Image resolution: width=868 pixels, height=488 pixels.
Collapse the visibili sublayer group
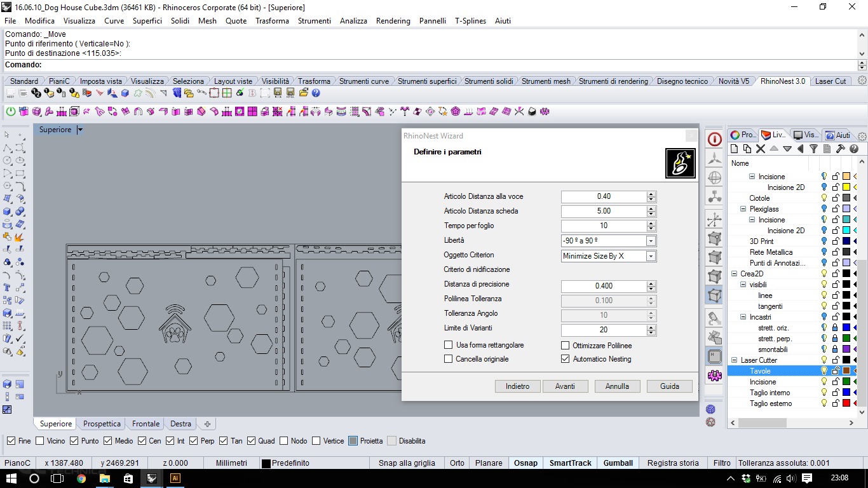[x=743, y=285]
